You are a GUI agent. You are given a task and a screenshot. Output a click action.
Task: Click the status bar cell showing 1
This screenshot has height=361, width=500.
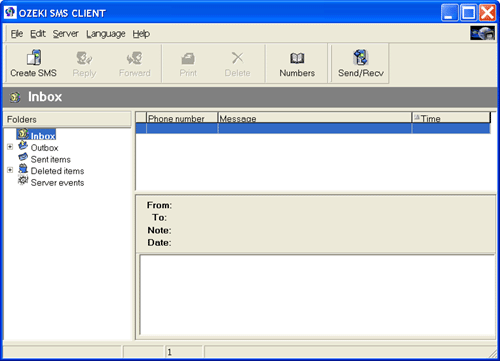coord(184,352)
